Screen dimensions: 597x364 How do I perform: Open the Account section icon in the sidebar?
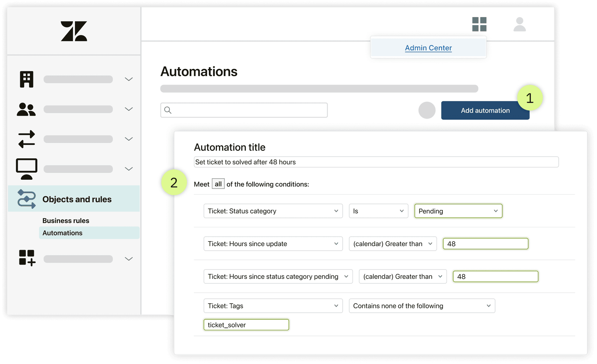(26, 79)
